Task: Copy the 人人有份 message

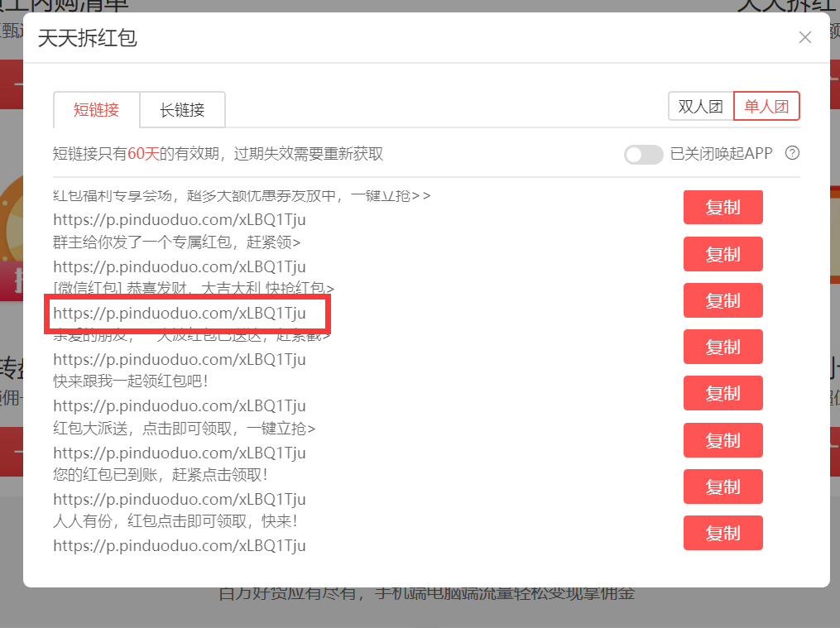Action: pos(722,533)
